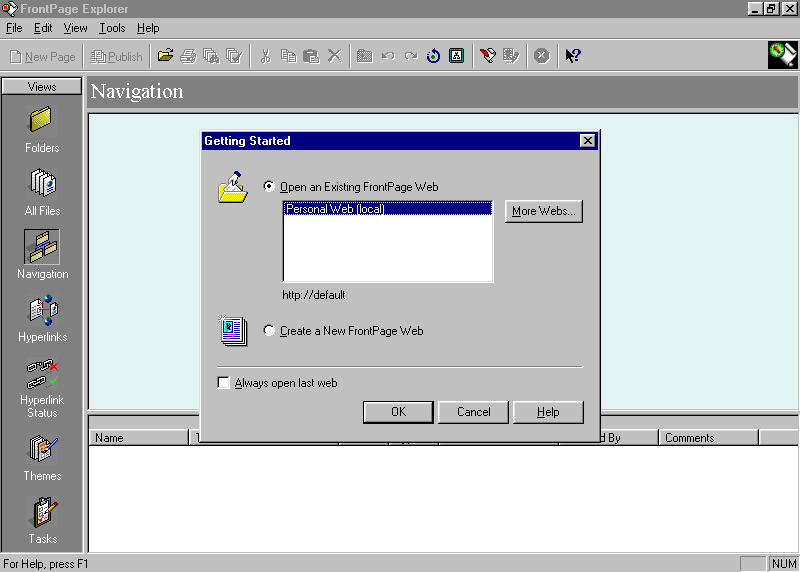Click the Size to Fit icon

(457, 56)
